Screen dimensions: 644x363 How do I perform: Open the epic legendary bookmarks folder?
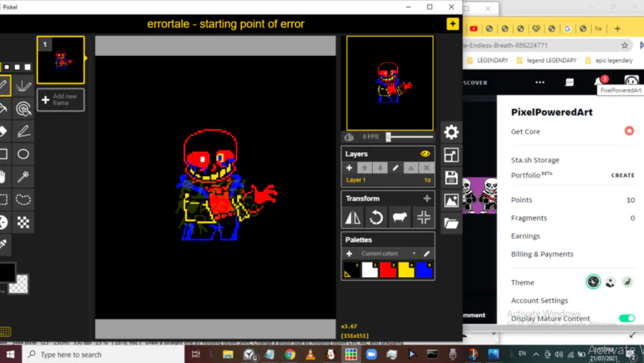coord(609,60)
